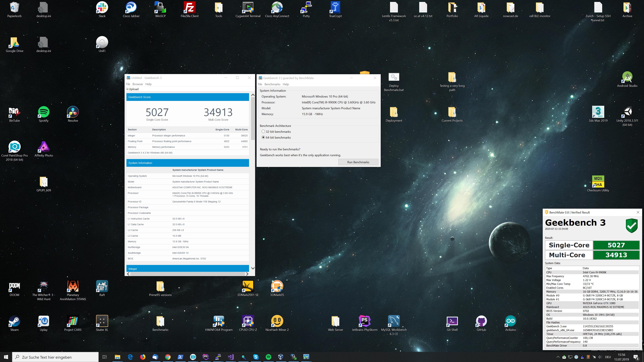The width and height of the screenshot is (644, 362).
Task: Click the scroll-up arrow of Geekbench results
Action: [253, 95]
